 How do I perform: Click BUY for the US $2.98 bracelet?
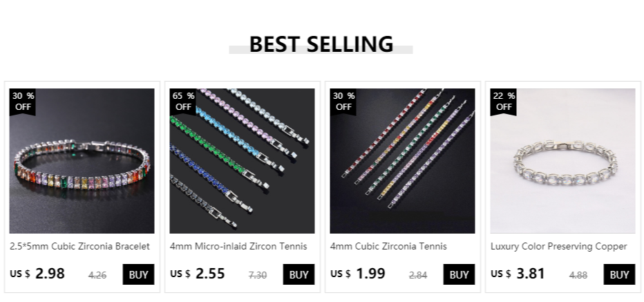138,274
